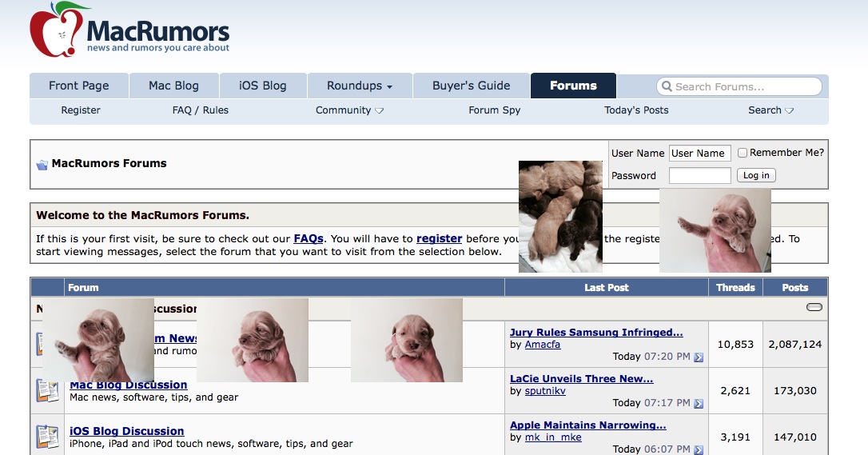This screenshot has width=868, height=455.
Task: Open the Buyer's Guide tab
Action: [471, 86]
